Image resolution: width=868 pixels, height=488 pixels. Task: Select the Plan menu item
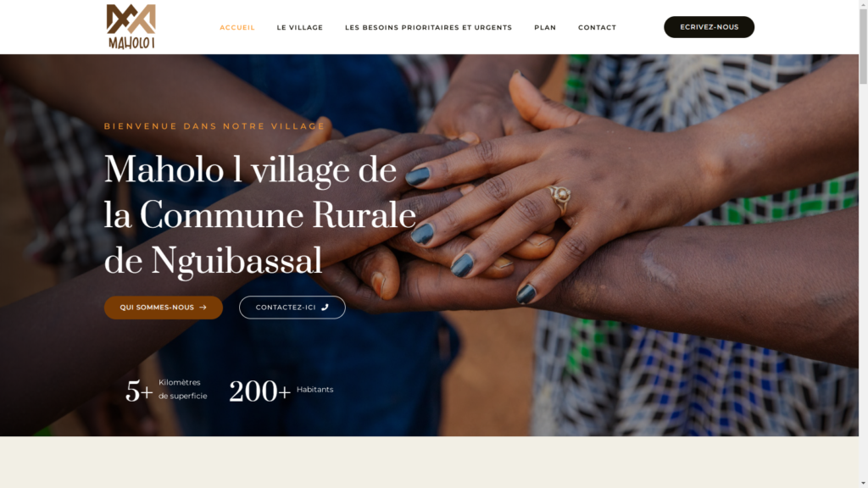point(545,27)
